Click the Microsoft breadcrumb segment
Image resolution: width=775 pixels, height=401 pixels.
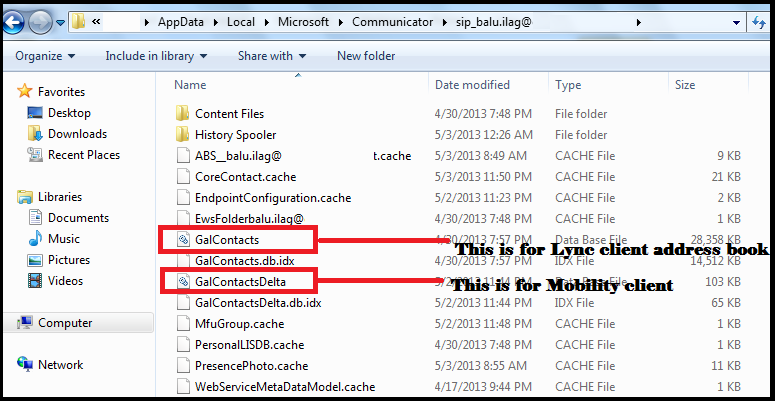303,22
